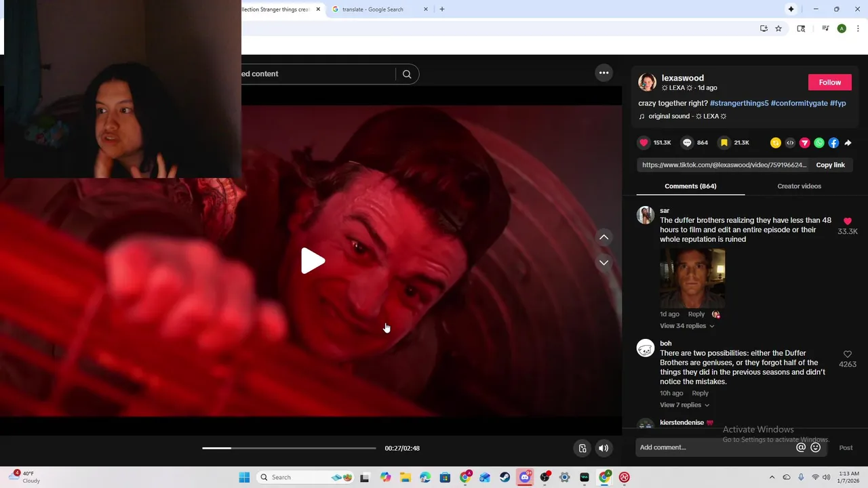Play the paused video
Viewport: 868px width, 488px height.
click(312, 261)
